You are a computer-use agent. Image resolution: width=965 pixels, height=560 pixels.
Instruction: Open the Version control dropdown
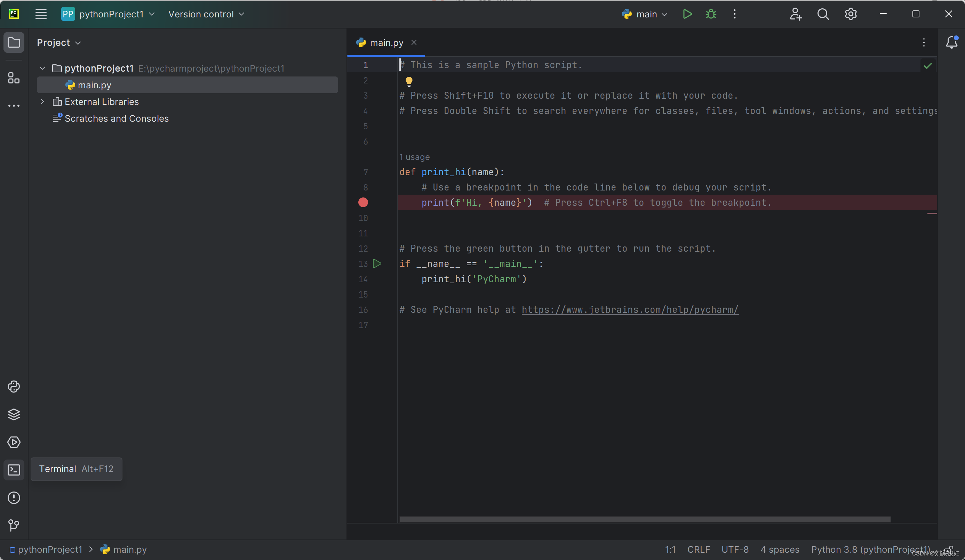206,14
